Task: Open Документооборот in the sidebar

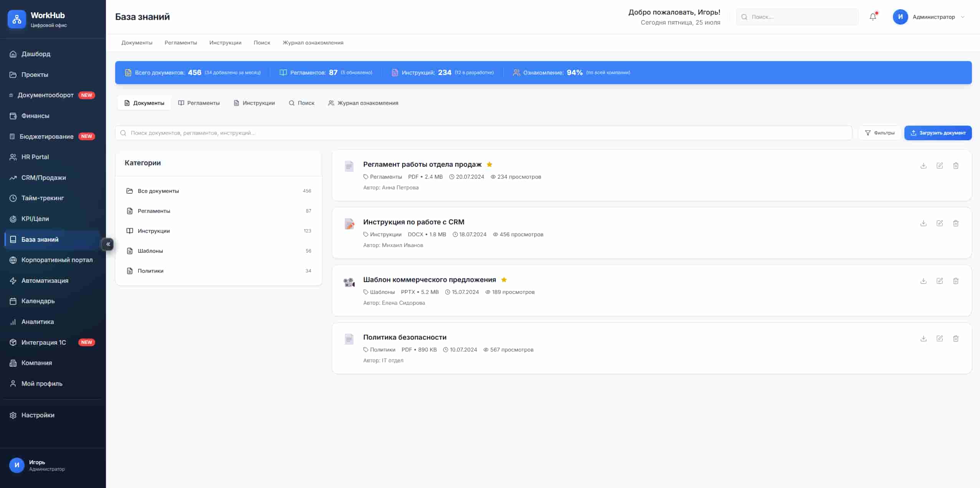Action: [45, 95]
